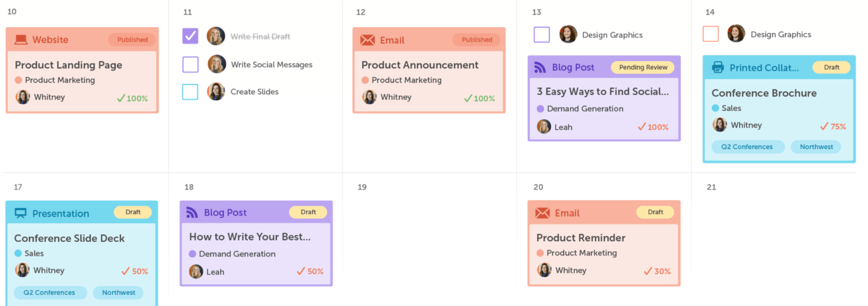Click the Draft badge on Conference Slide Deck
Image resolution: width=868 pixels, height=306 pixels.
[133, 212]
